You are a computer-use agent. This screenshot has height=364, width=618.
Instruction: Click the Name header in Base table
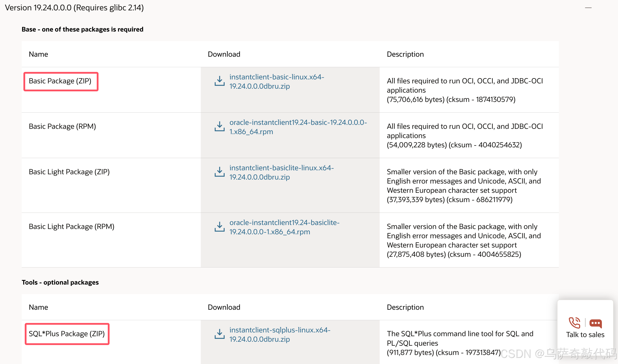38,54
